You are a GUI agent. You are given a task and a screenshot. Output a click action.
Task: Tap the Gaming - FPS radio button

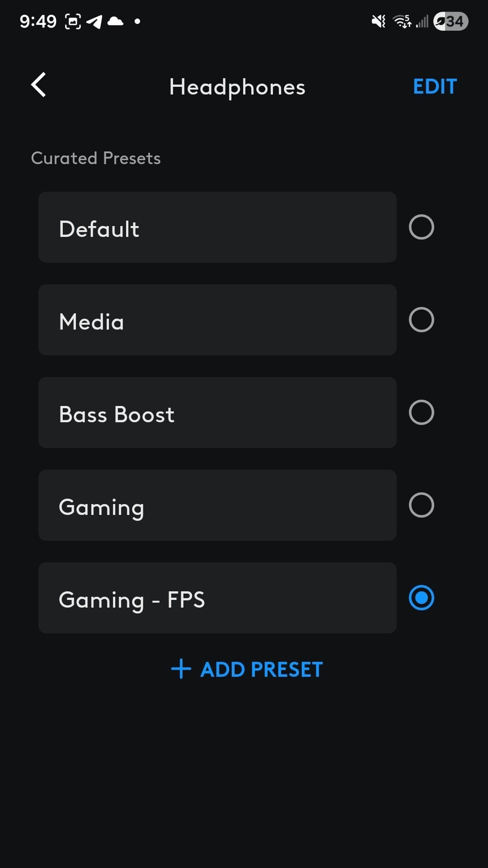coord(421,598)
